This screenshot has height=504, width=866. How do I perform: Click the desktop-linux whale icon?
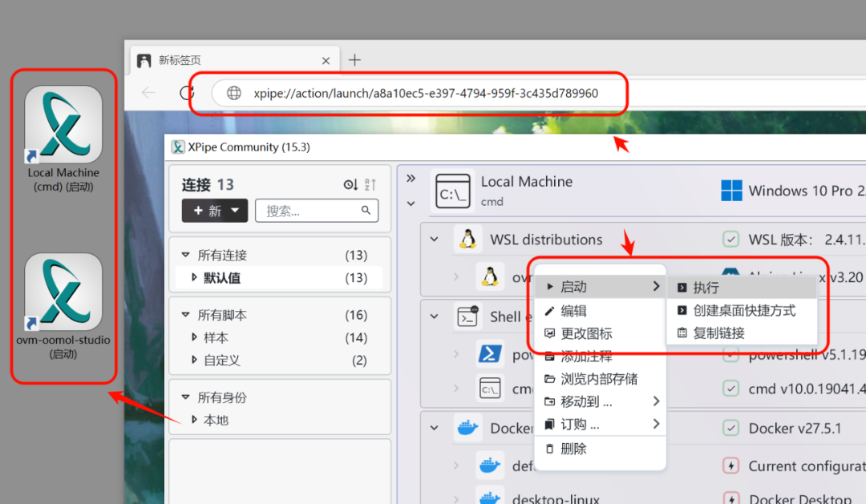[490, 497]
